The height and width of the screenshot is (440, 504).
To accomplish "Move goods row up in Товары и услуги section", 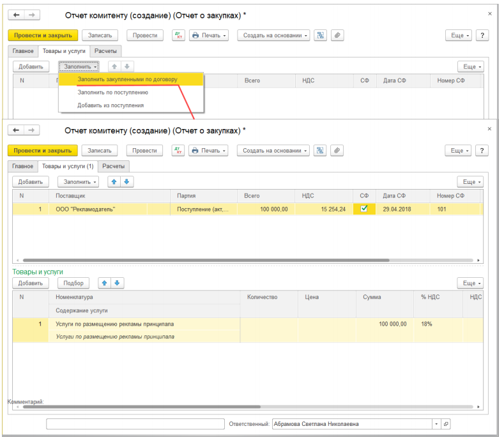I will [x=105, y=283].
